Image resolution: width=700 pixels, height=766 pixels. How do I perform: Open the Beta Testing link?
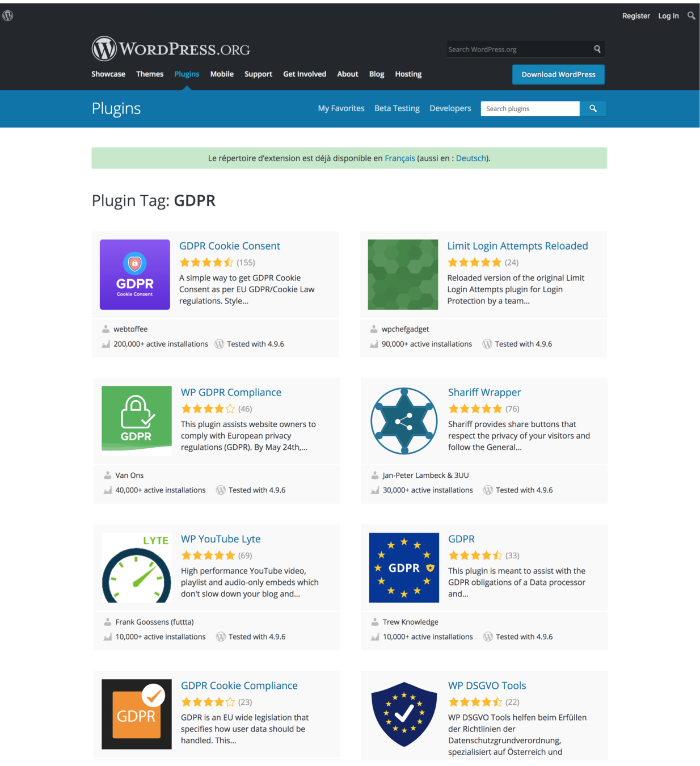397,108
